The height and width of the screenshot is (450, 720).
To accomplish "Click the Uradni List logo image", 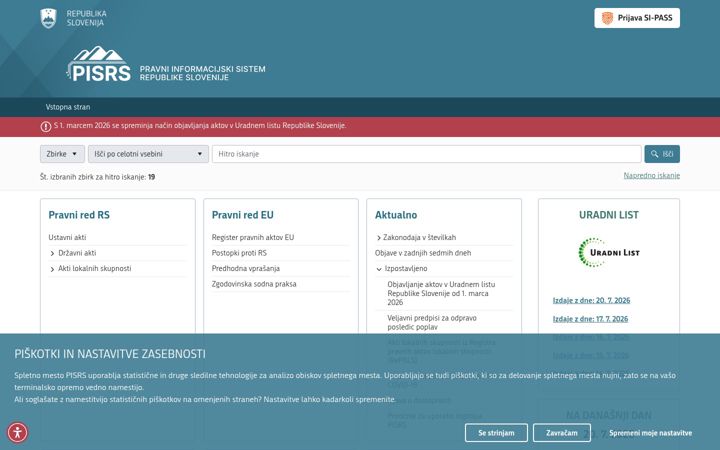I will (x=608, y=252).
